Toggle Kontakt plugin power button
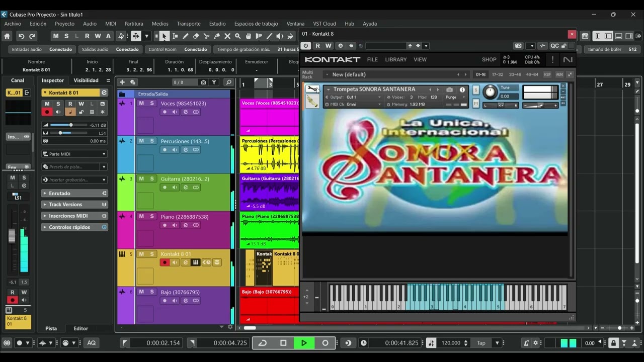The width and height of the screenshot is (644, 362). (306, 46)
